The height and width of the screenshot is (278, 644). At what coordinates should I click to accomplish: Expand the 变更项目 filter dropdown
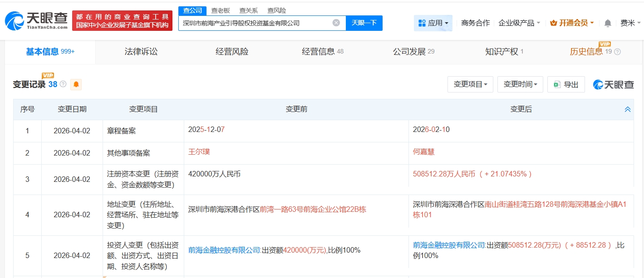pos(470,84)
